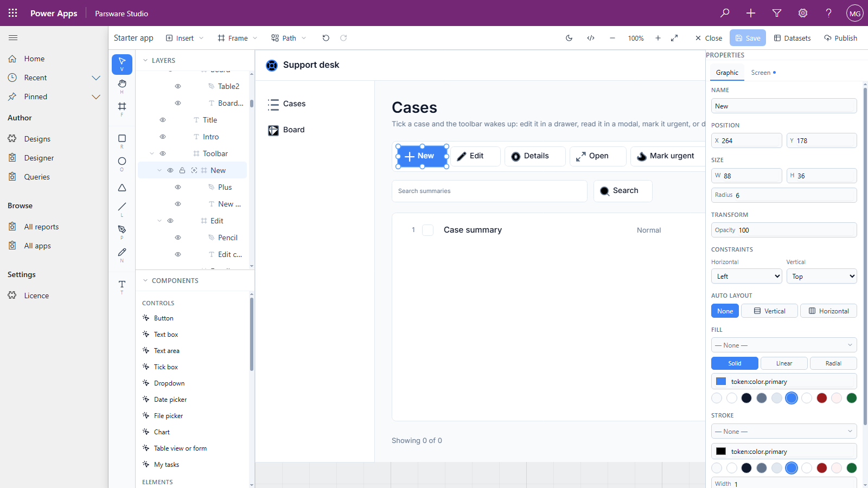Zoom in with the plus icon

tap(658, 38)
